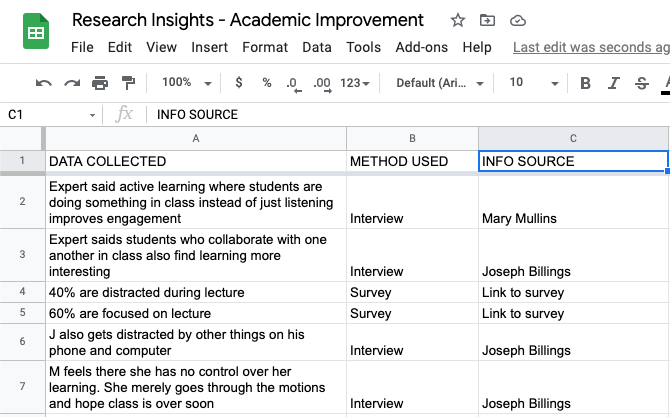This screenshot has width=670, height=417.
Task: Toggle strikethrough formatting
Action: (641, 83)
